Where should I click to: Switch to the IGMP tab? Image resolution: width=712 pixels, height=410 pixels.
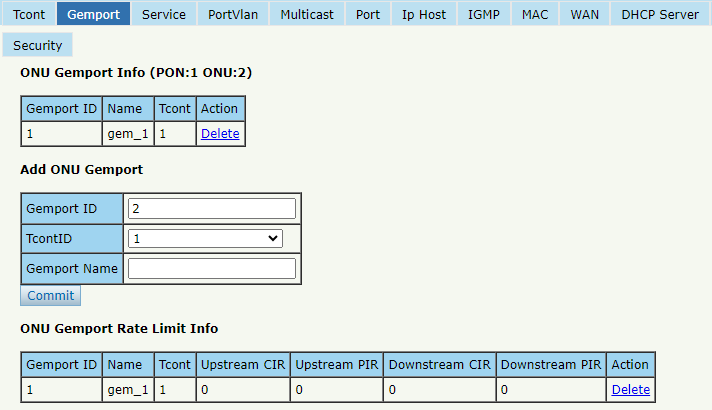click(x=484, y=14)
